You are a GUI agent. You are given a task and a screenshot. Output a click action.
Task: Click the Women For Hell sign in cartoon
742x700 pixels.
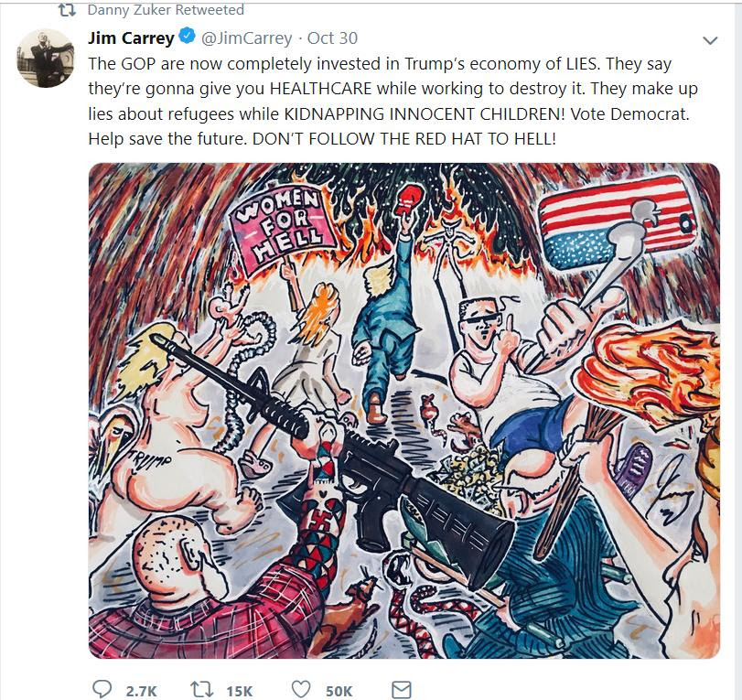click(283, 228)
